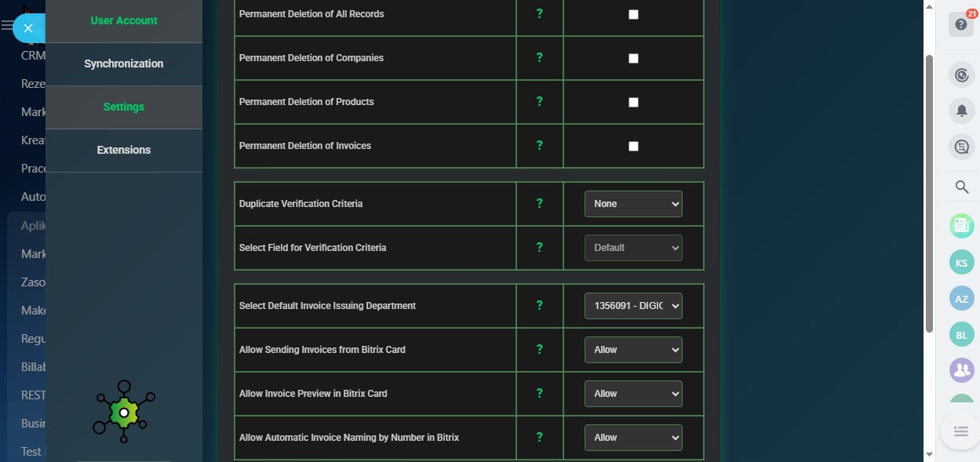Click the Settings sidebar button
The width and height of the screenshot is (980, 462).
[x=124, y=107]
